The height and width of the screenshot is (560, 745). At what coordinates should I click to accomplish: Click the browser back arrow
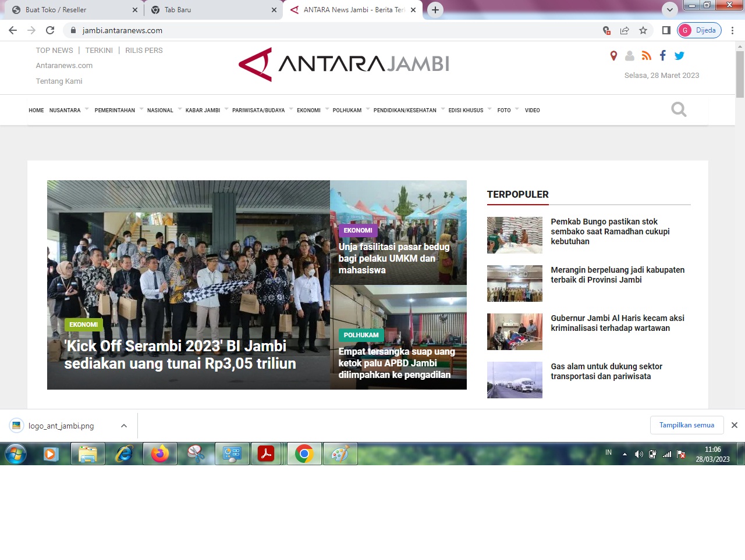pos(13,30)
